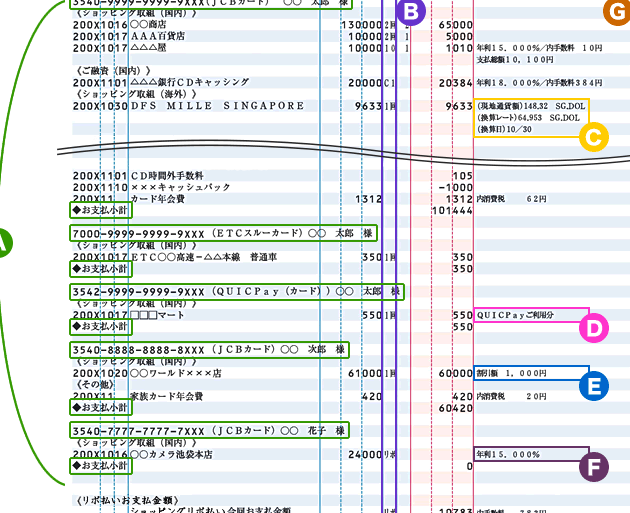Click the yellow-boxed currency conversion details
The image size is (630, 513).
pyautogui.click(x=531, y=117)
